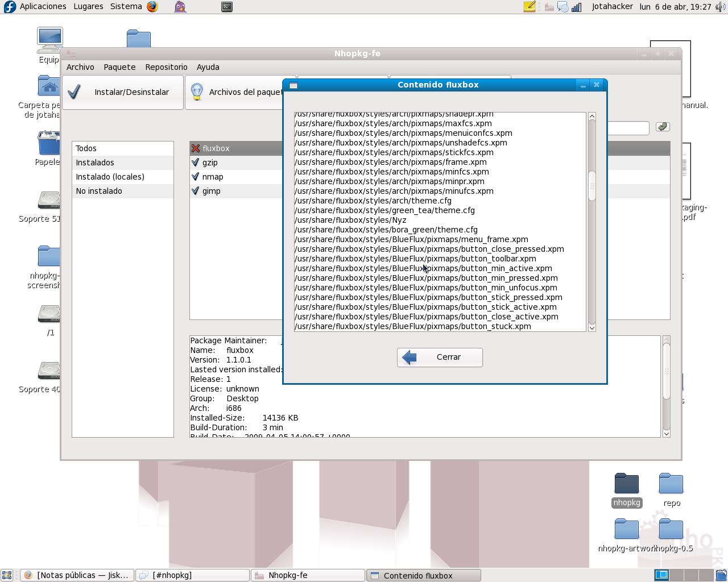Launch Pidgin messenger from the top panel
This screenshot has height=582, width=728.
[180, 7]
